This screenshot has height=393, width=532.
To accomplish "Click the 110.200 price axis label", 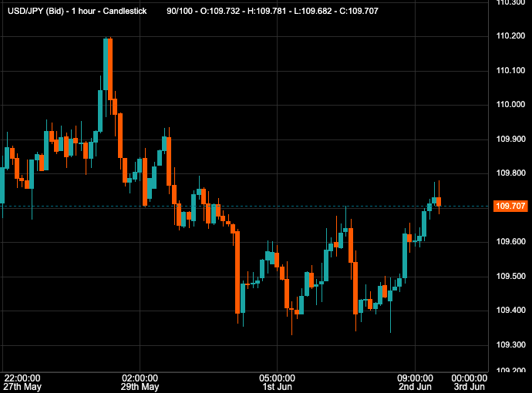I will tap(510, 36).
